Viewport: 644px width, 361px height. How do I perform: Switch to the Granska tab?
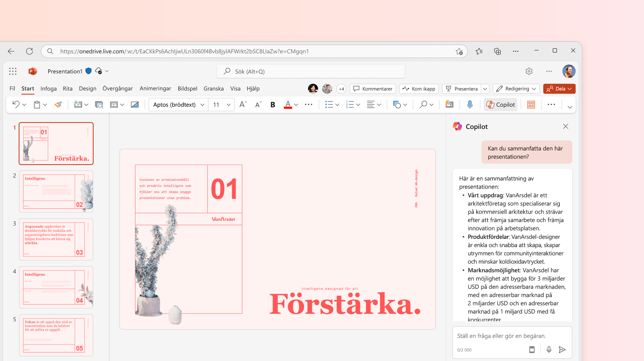click(214, 88)
